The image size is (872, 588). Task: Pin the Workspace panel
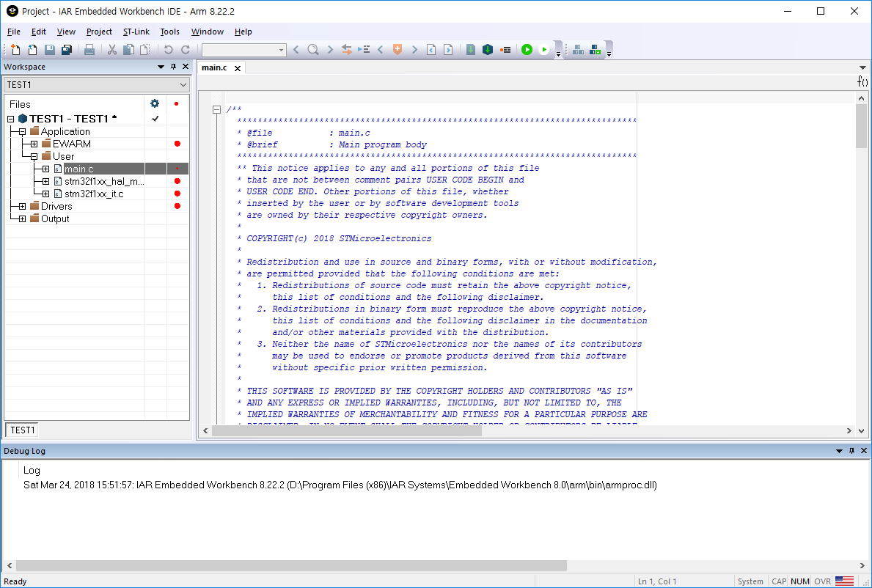tap(174, 67)
